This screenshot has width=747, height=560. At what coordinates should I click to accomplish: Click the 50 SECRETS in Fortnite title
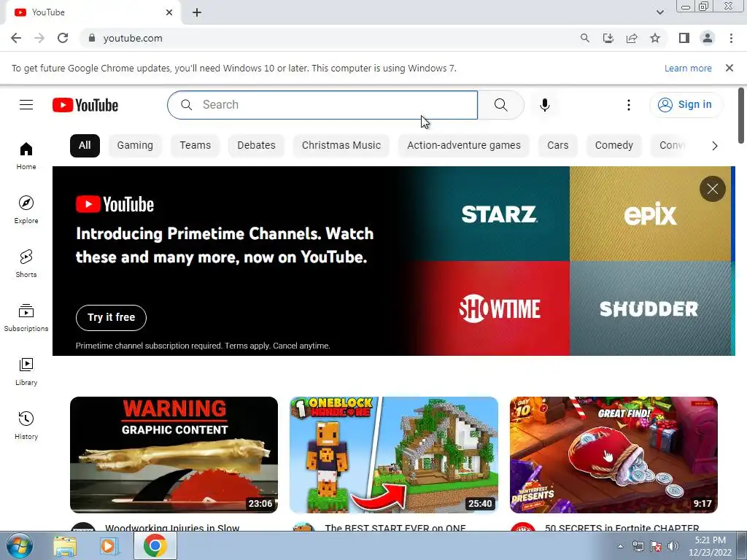[x=622, y=528]
